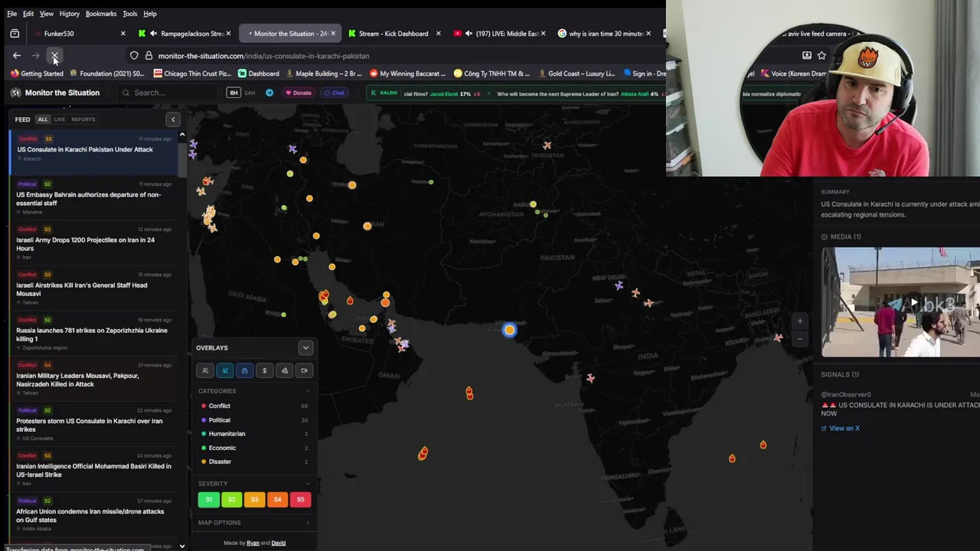Select the 24H time range
980x551 pixels.
pyautogui.click(x=250, y=93)
